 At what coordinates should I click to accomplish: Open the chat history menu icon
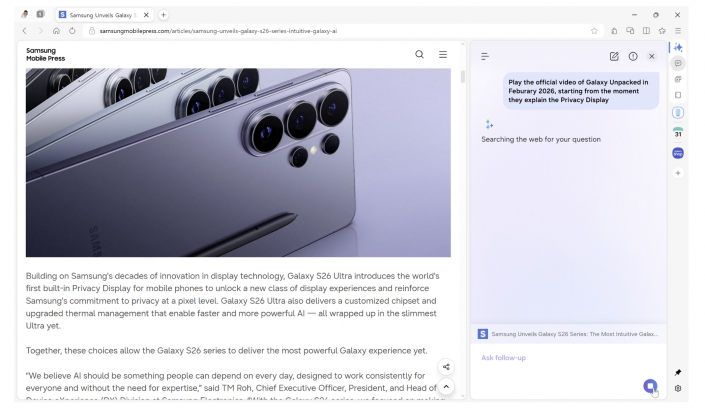click(x=486, y=57)
